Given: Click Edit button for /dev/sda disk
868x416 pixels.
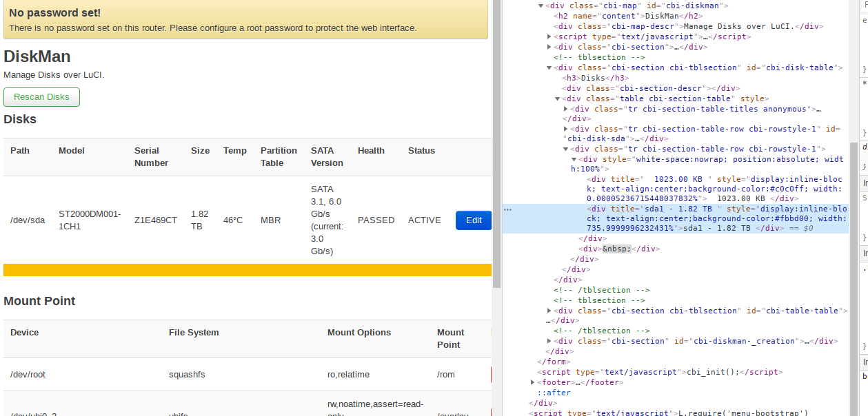Looking at the screenshot, I should [474, 220].
